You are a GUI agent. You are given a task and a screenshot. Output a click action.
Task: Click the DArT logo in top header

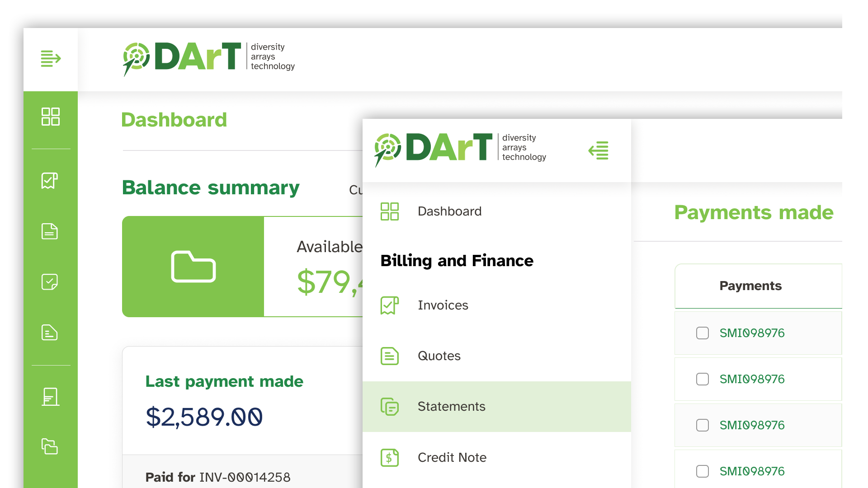(209, 59)
